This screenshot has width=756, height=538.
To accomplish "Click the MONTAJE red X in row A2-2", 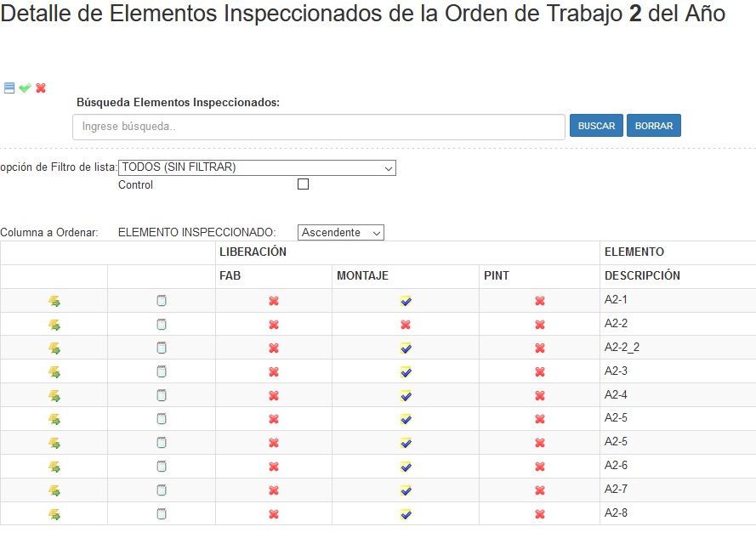I will [406, 325].
